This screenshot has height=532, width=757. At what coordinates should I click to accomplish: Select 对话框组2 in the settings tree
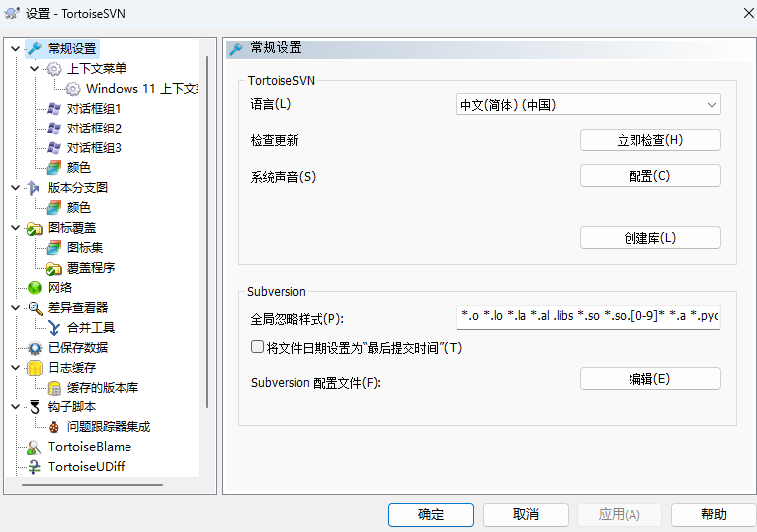(x=94, y=129)
